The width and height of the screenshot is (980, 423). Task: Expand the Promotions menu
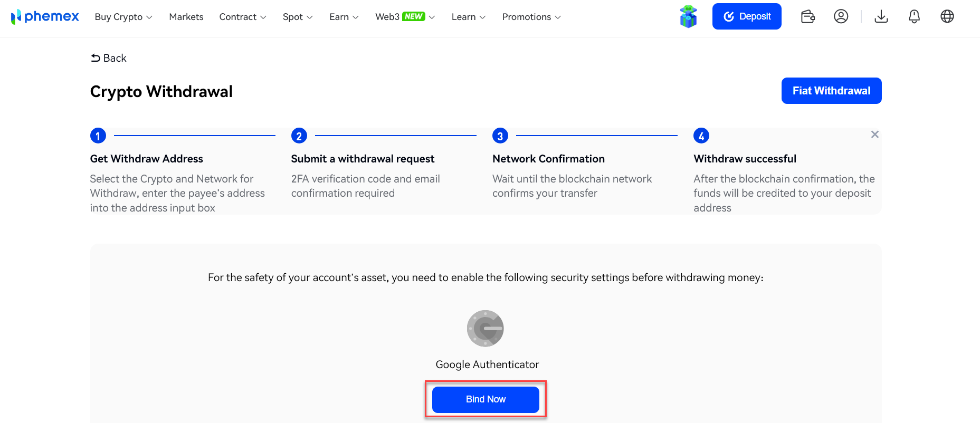pyautogui.click(x=531, y=17)
